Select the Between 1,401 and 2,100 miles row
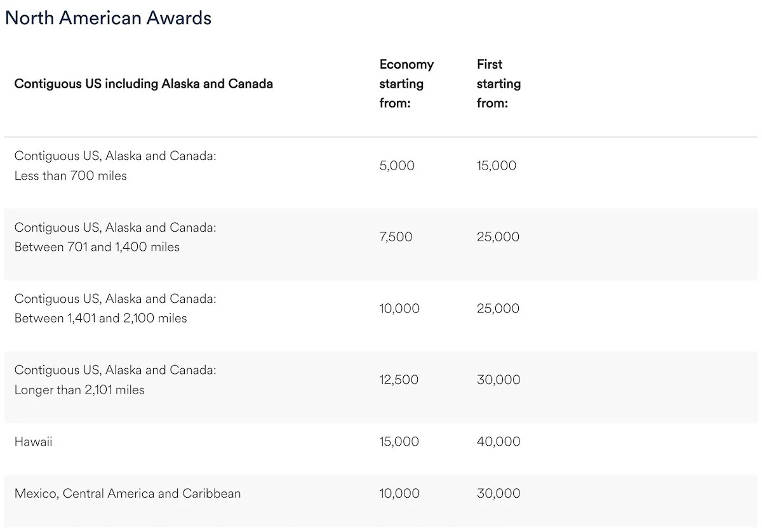 coord(116,309)
